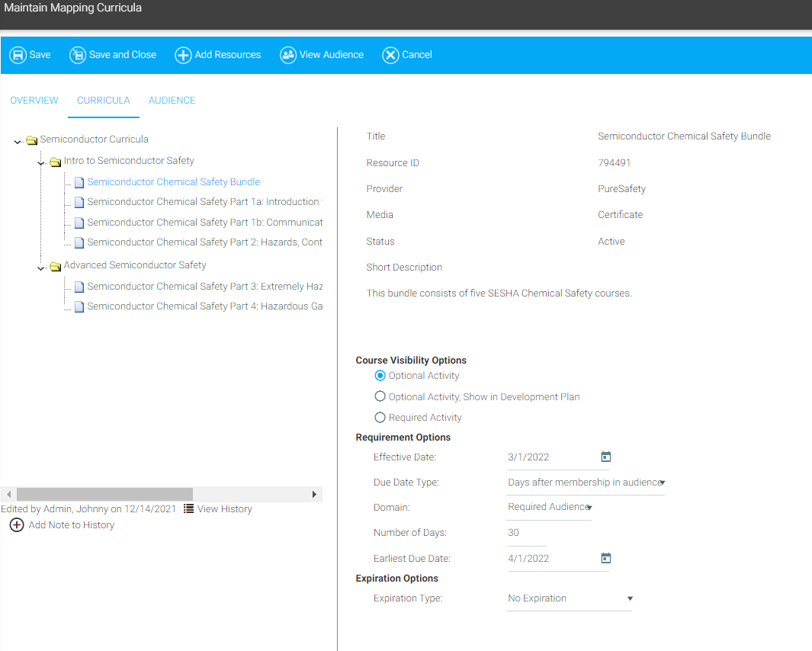Collapse the Advanced Semiconductor Safety node

coord(41,268)
